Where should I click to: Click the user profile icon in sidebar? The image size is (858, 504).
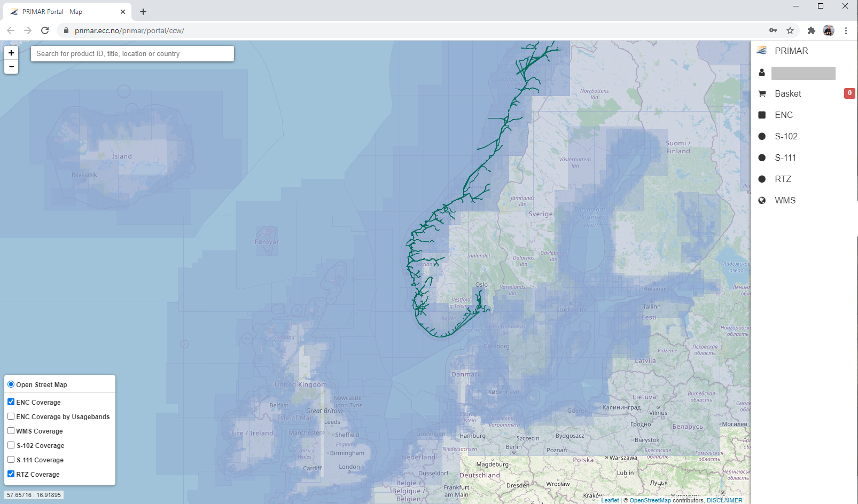(x=762, y=73)
